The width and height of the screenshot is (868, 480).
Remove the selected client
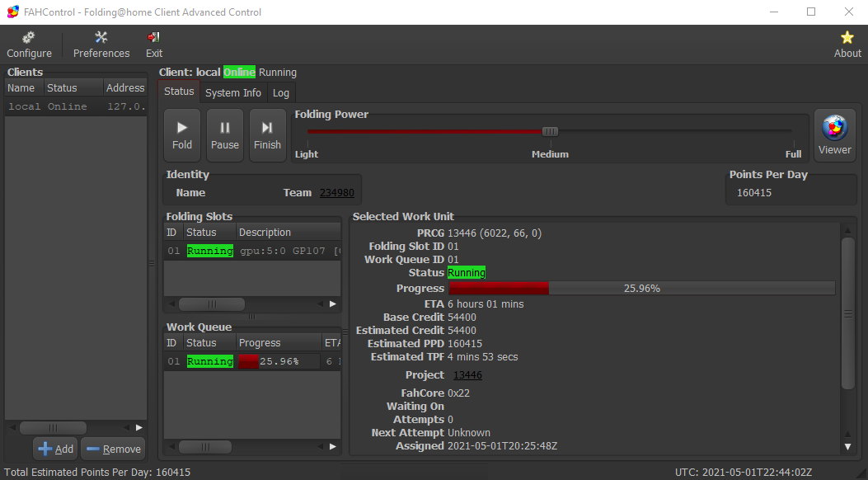[x=113, y=449]
